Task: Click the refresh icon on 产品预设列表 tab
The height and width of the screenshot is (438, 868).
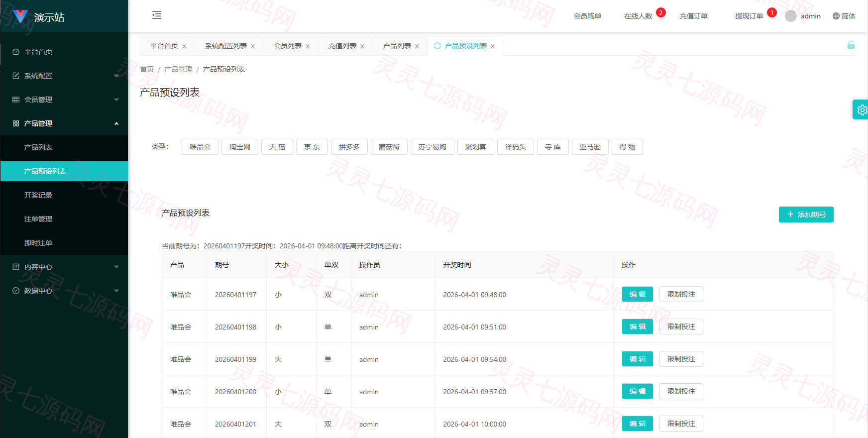Action: pos(437,46)
